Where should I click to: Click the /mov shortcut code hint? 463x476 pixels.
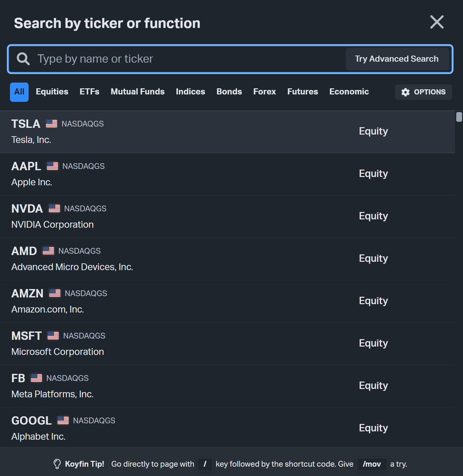click(x=372, y=464)
